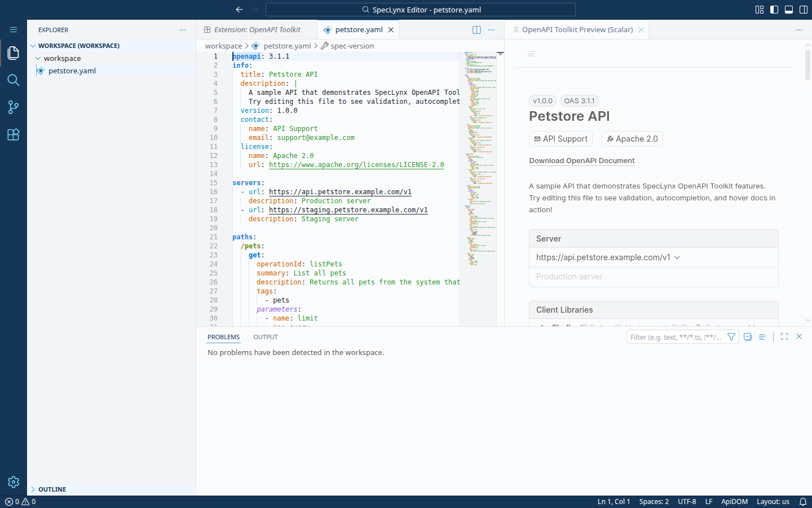Click the split editor icon next to petstore.yaml
Image resolution: width=812 pixels, height=508 pixels.
[x=476, y=29]
